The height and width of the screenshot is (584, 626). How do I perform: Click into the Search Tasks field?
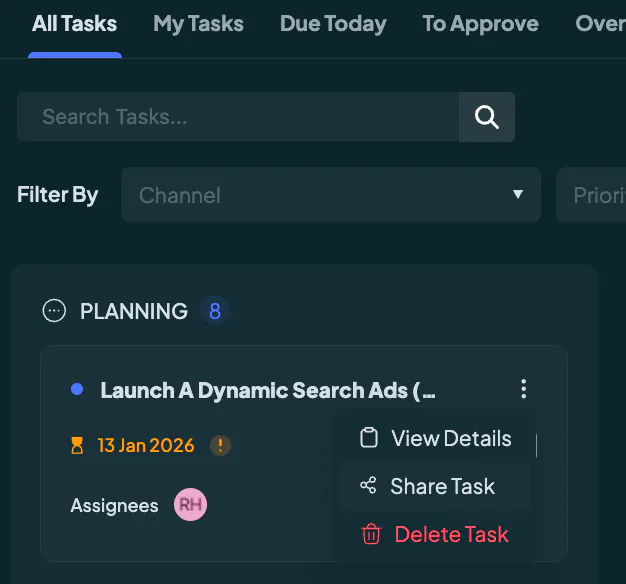238,117
